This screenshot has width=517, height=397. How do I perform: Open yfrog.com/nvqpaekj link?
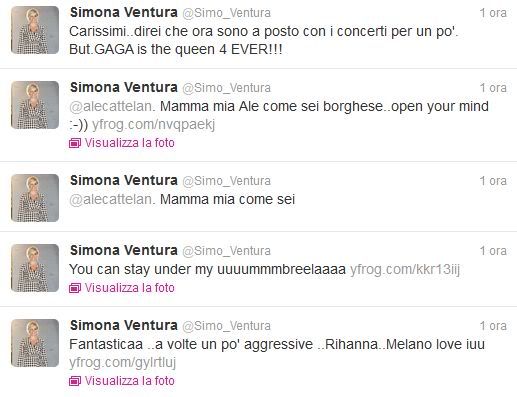[153, 124]
